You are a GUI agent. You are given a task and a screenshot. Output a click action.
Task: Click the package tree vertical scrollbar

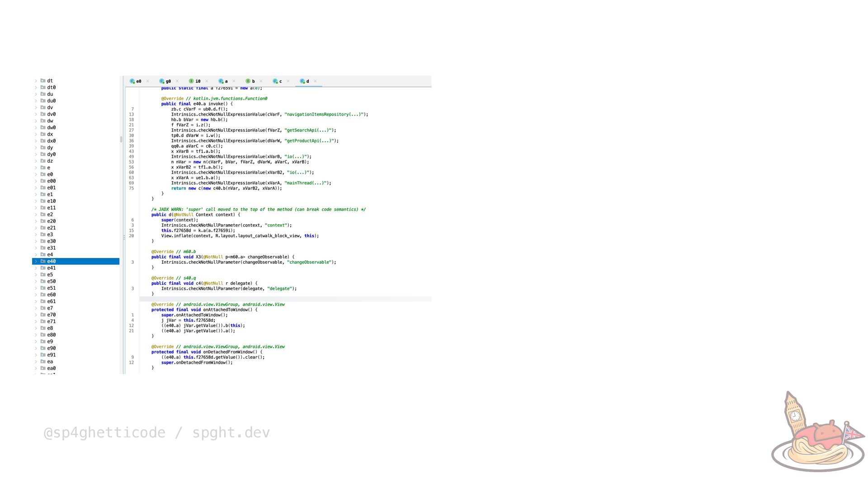pyautogui.click(x=121, y=140)
